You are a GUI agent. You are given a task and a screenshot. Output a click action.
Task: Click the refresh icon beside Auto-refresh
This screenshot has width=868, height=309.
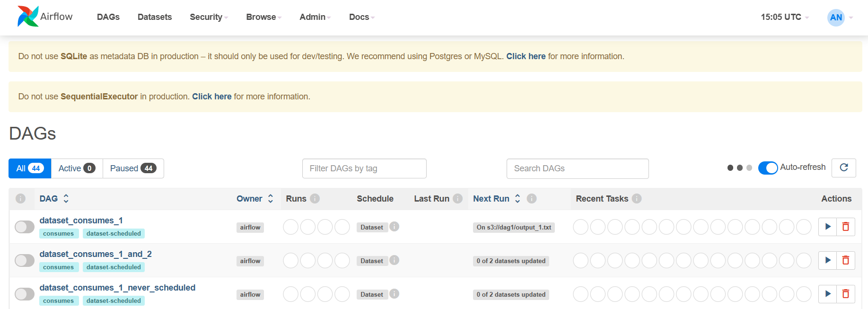tap(844, 168)
